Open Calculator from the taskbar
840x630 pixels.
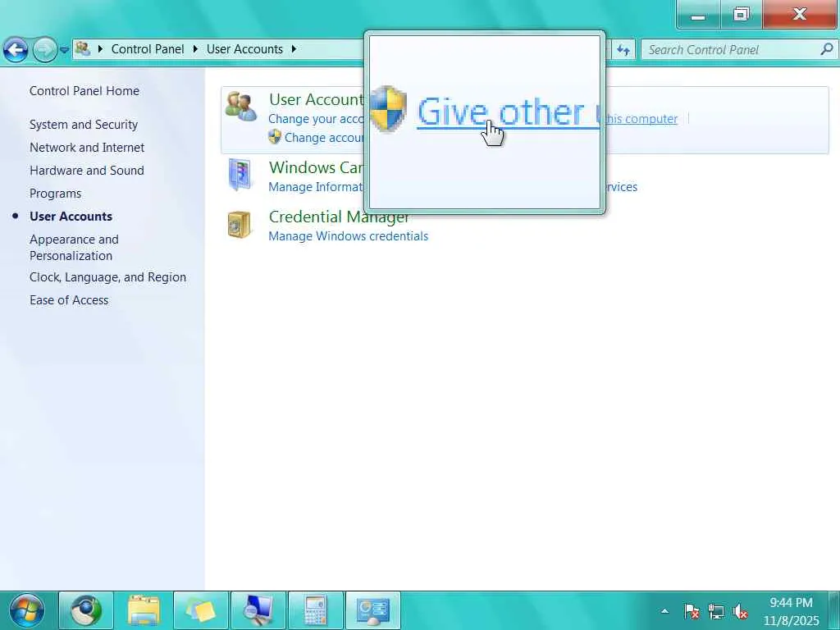316,610
